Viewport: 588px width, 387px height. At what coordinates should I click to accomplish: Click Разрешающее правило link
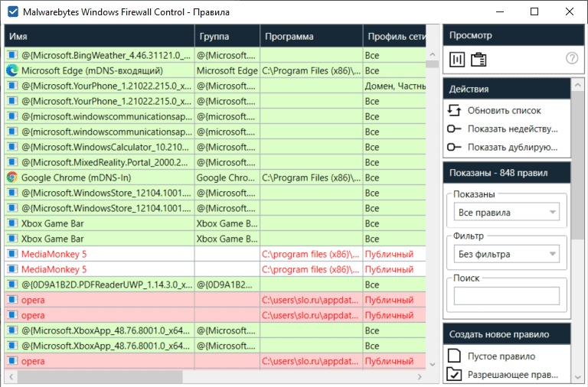(x=513, y=374)
